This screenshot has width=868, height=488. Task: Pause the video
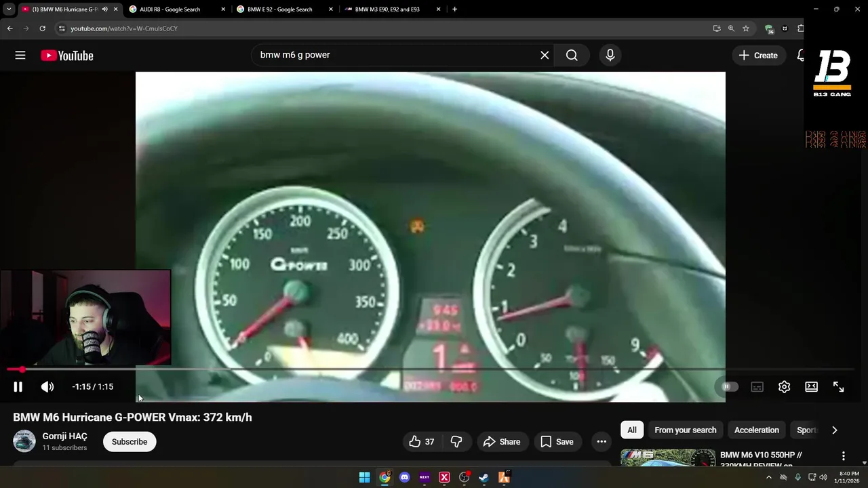point(18,386)
